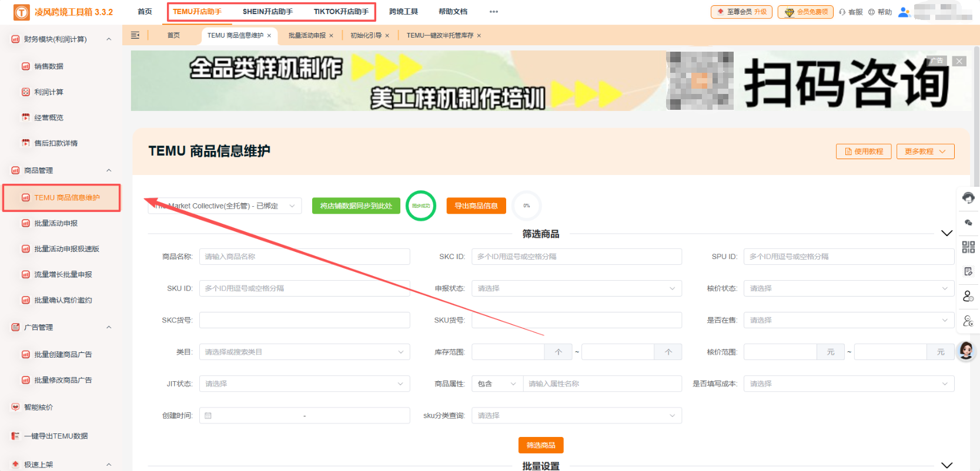Open the 商品属性 包含 dropdown
The image size is (980, 471).
click(497, 383)
